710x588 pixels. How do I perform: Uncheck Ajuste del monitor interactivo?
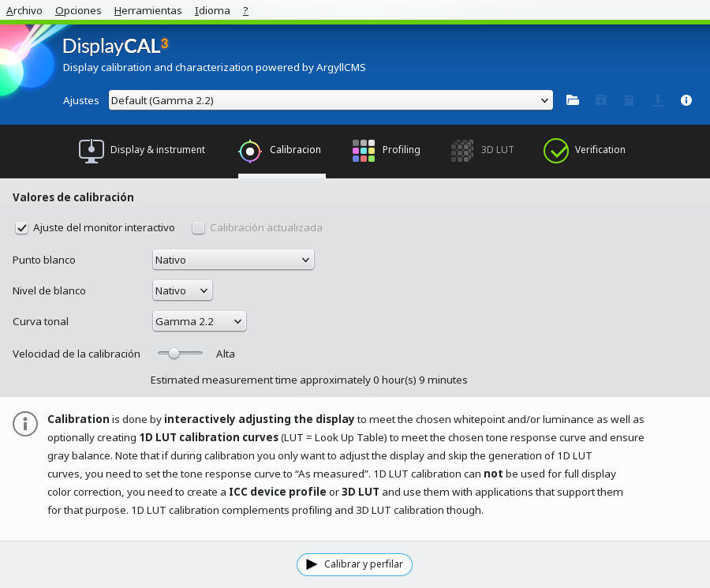click(22, 228)
